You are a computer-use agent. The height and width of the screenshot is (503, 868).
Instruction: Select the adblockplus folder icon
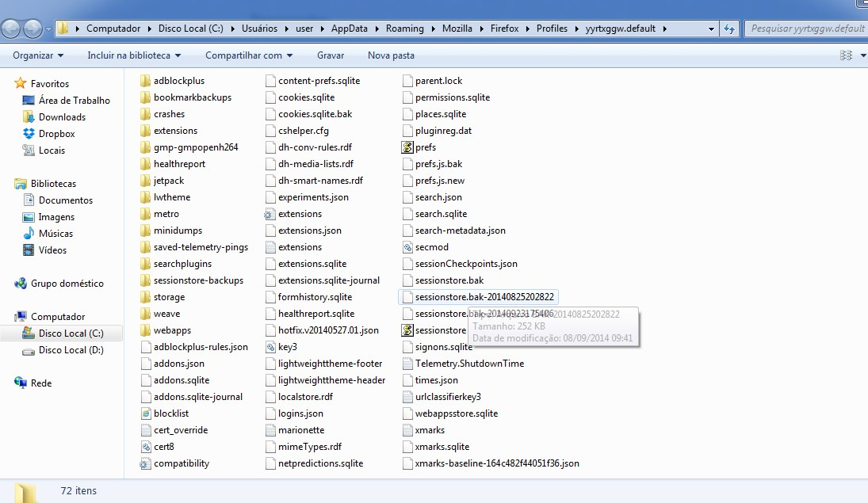point(145,81)
